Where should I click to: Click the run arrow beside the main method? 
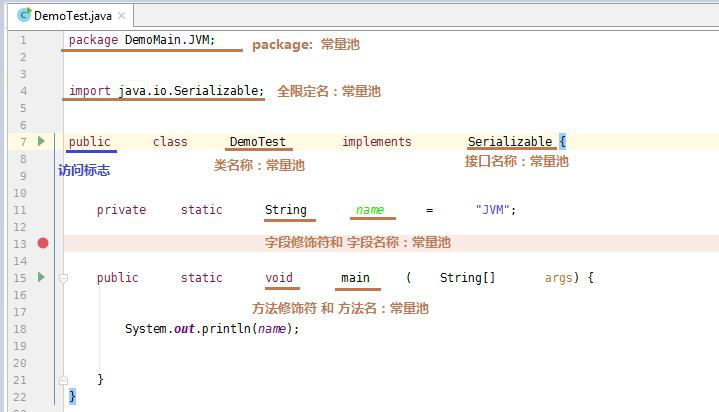click(41, 277)
